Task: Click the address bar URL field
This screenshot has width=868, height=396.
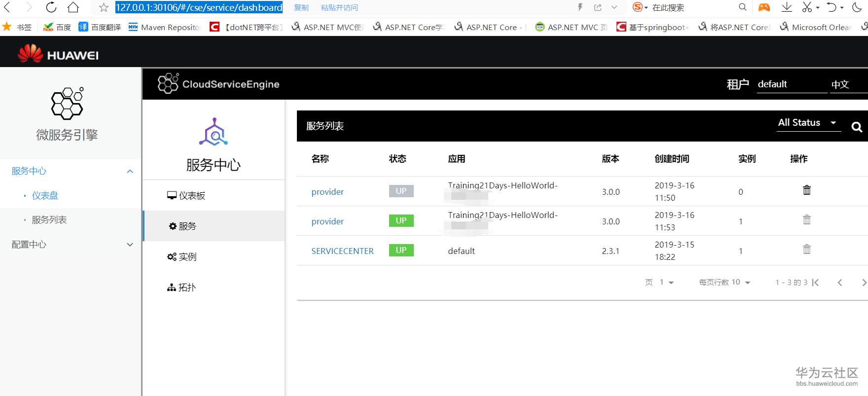Action: click(199, 7)
